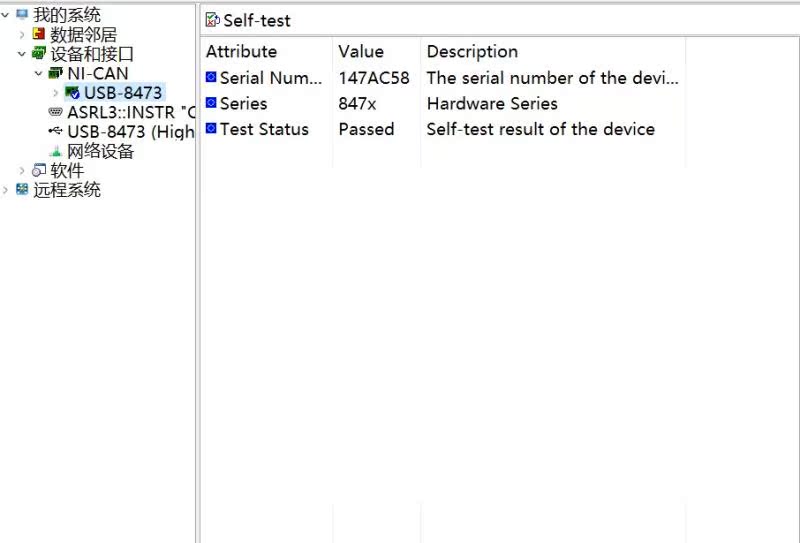800x543 pixels.
Task: Collapse the My System (我的系统) node
Action: point(5,15)
